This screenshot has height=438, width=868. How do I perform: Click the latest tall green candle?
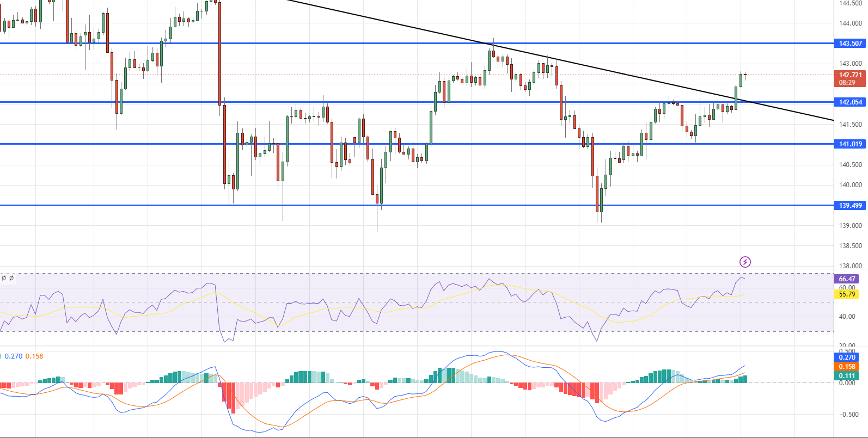[x=741, y=80]
